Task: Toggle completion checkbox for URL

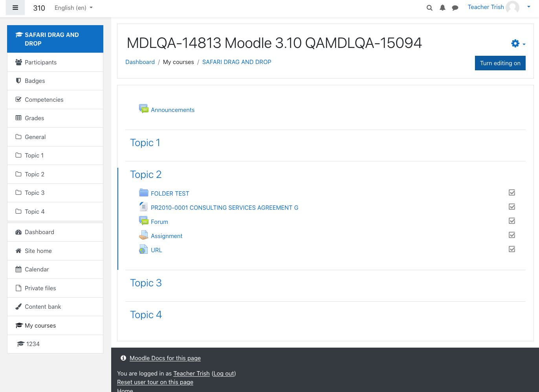Action: coord(512,249)
